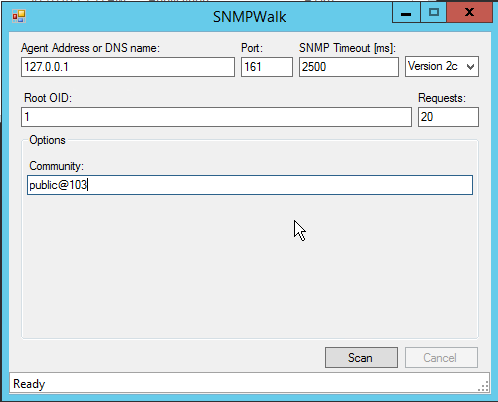Click the Root OID label

(48, 98)
